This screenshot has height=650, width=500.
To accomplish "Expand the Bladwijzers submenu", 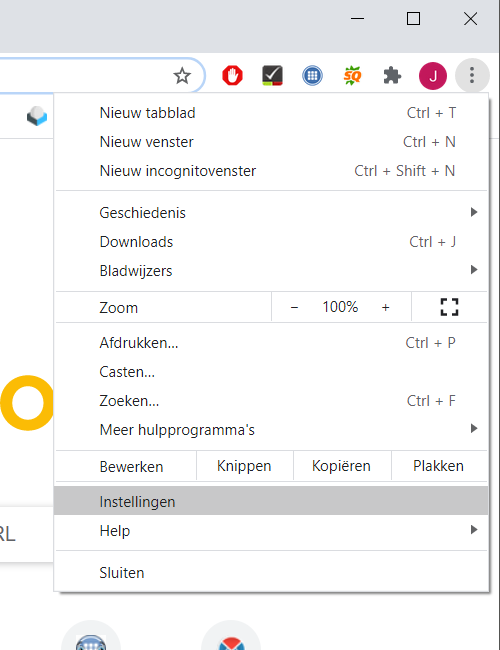I will coord(272,271).
